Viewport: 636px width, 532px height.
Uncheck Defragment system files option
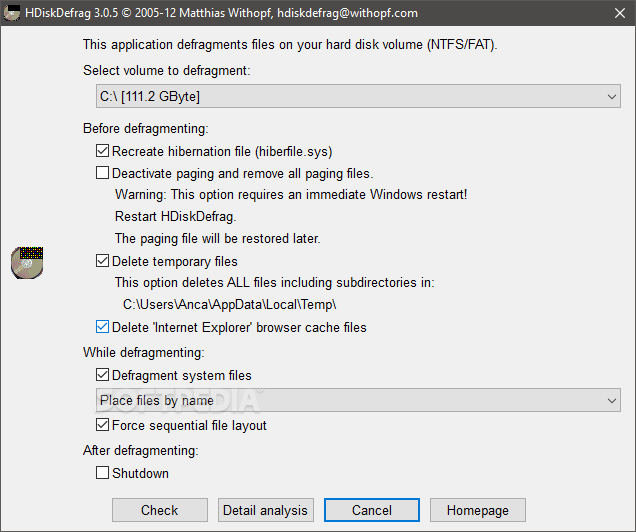click(102, 375)
